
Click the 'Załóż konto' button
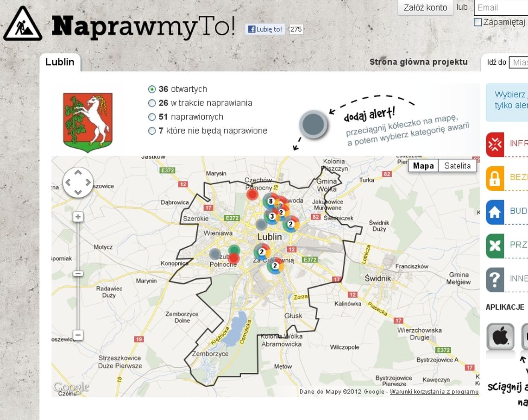point(425,7)
